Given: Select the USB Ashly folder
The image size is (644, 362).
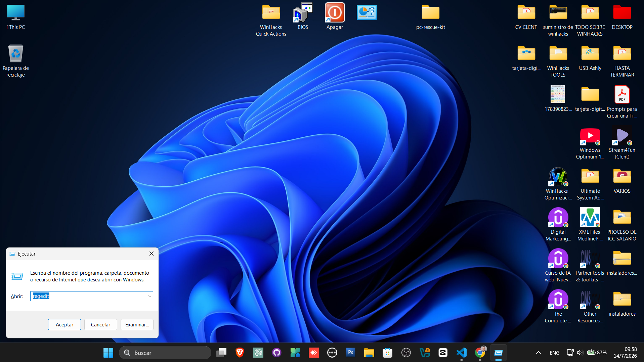Looking at the screenshot, I should tap(590, 58).
